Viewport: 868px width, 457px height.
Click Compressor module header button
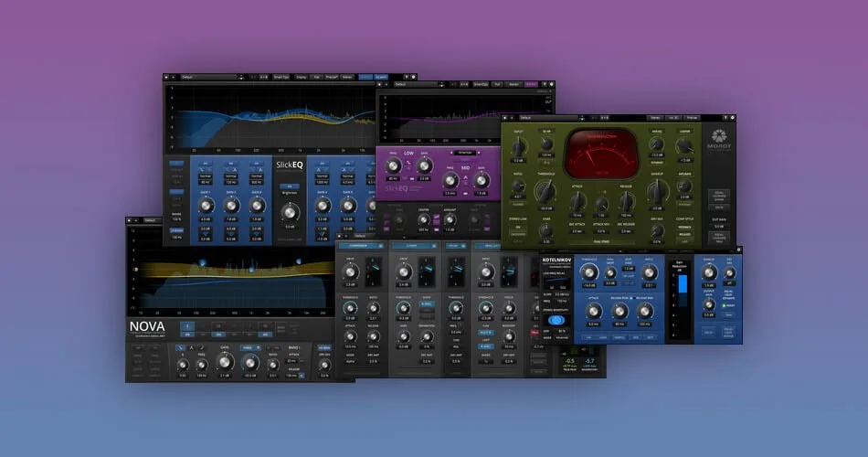tap(361, 245)
